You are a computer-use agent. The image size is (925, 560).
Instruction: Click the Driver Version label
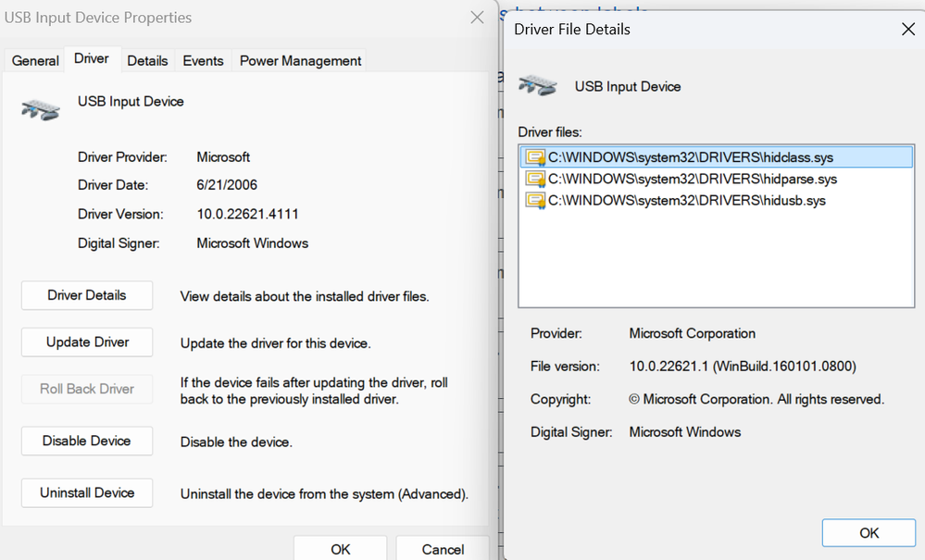[120, 214]
